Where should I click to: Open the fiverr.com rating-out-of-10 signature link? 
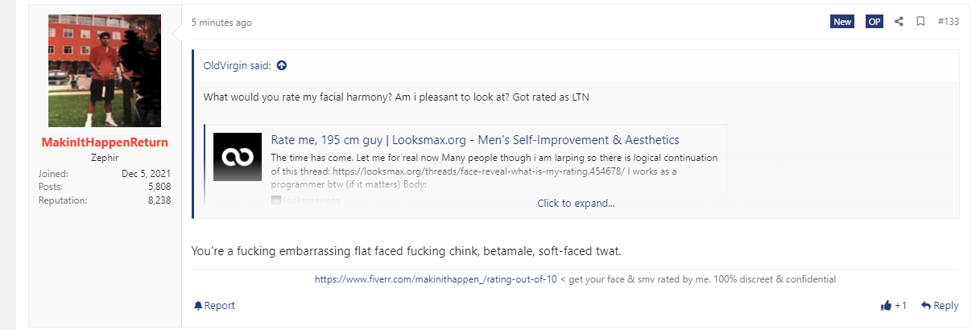pos(436,279)
